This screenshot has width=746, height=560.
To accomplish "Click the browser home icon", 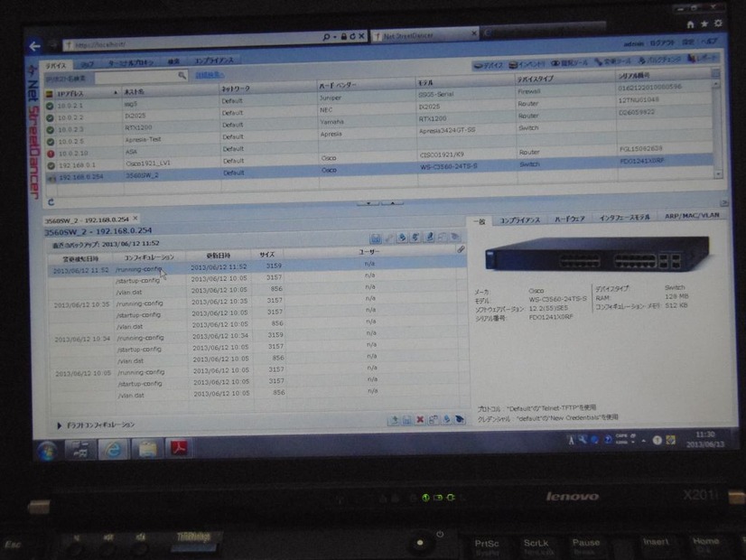I will (690, 24).
